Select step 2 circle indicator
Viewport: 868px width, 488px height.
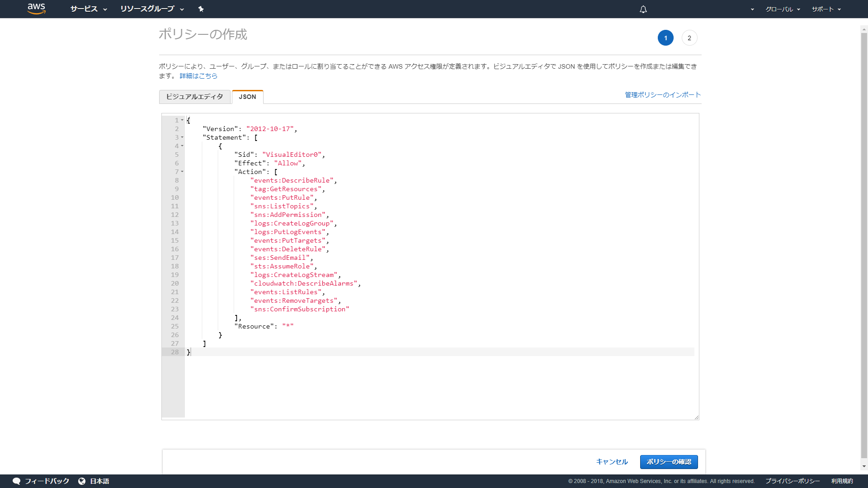[689, 38]
